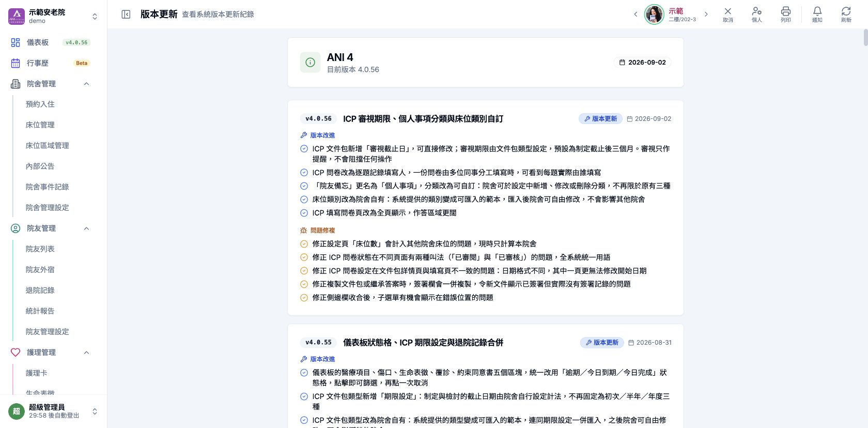Click the 列印 print icon
868x428 pixels.
[x=785, y=14]
